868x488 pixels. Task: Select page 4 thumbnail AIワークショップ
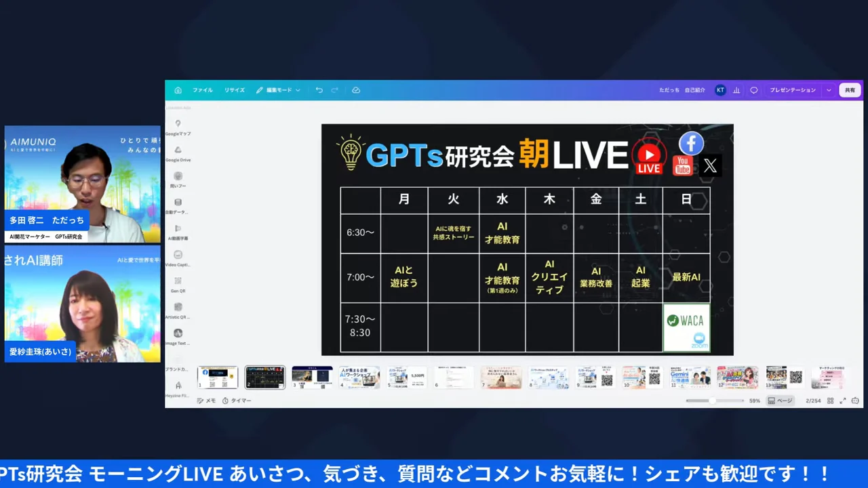point(359,377)
